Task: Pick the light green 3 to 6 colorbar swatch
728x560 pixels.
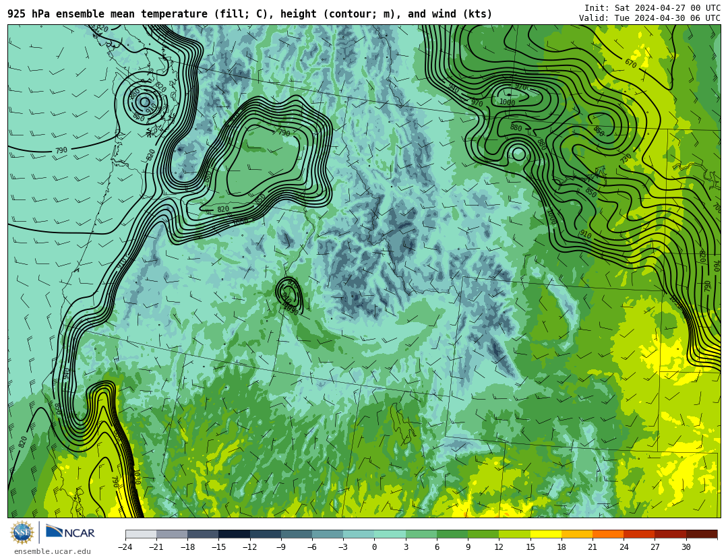Action: click(x=421, y=534)
